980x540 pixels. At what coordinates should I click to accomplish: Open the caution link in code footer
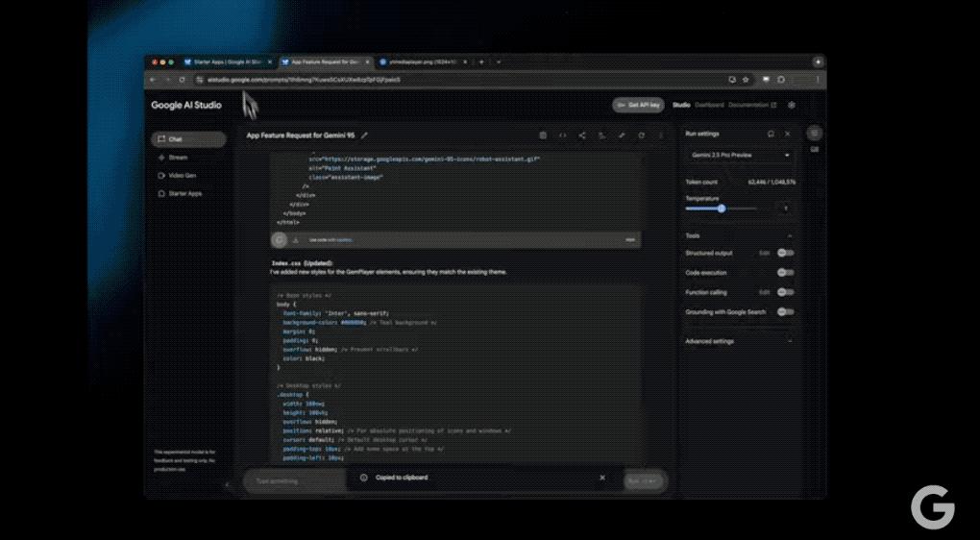click(x=344, y=240)
